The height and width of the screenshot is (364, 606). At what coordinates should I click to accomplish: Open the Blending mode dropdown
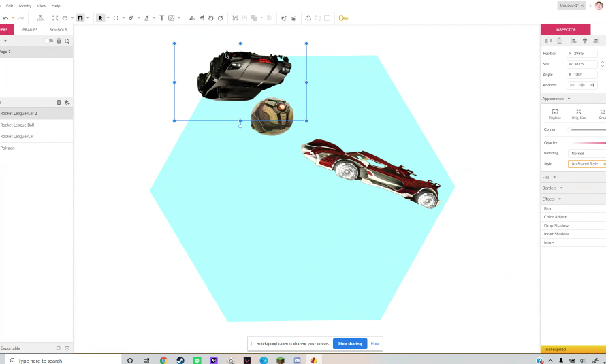coord(587,154)
